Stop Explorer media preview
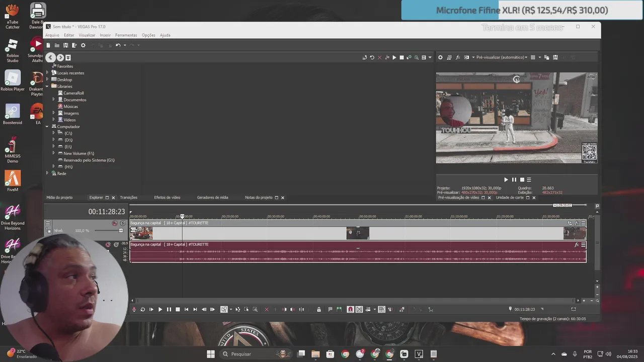Viewport: 644px width, 362px height. click(x=401, y=57)
